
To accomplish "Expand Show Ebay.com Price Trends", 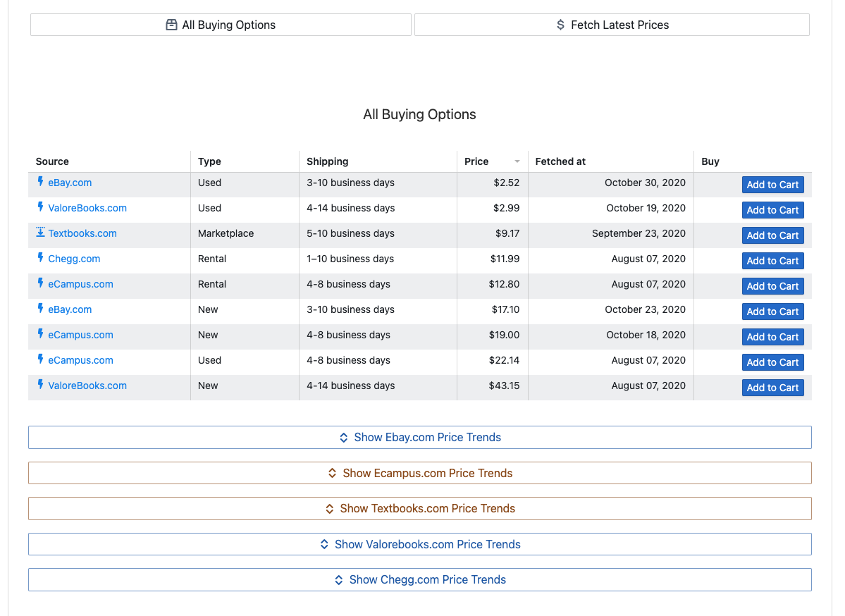I will pyautogui.click(x=420, y=438).
